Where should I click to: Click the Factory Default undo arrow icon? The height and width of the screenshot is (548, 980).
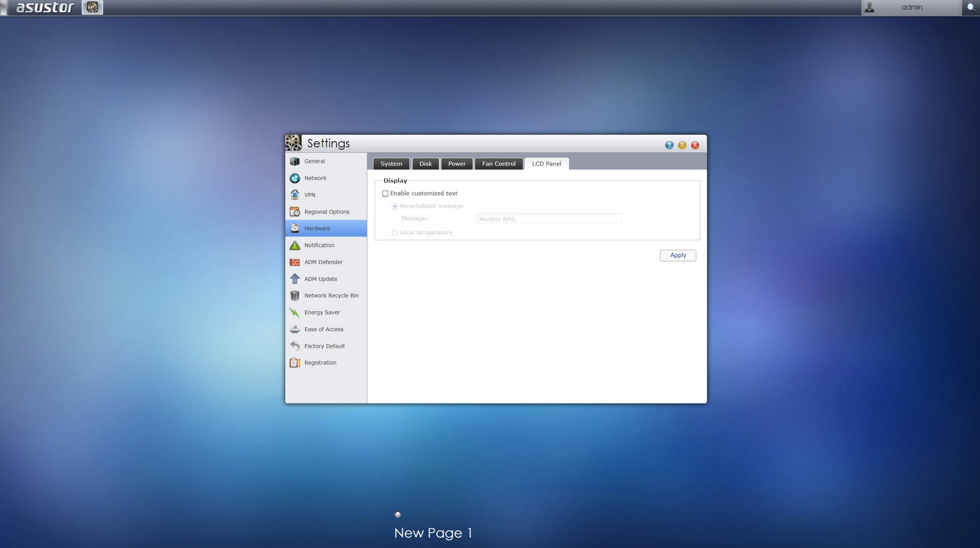pos(295,346)
